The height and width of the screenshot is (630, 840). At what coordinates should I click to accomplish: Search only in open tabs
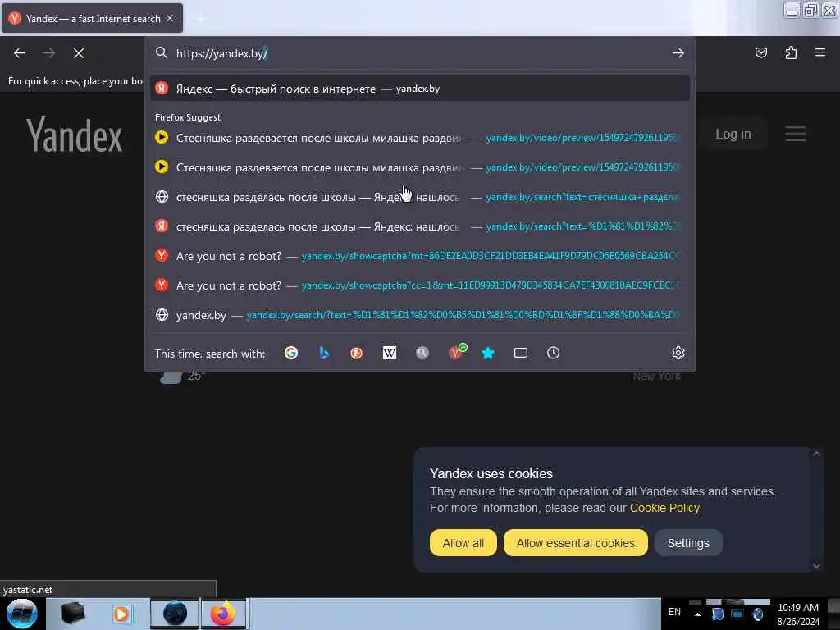(521, 353)
